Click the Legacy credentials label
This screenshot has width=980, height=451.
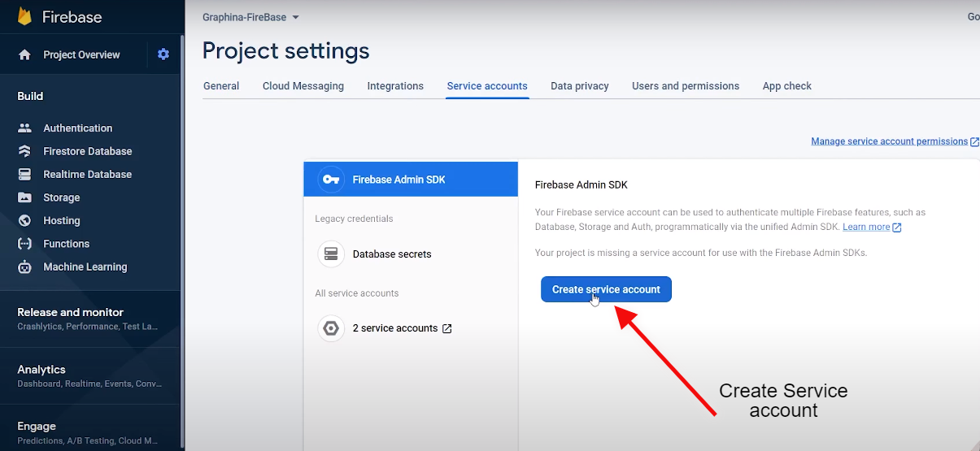coord(354,219)
